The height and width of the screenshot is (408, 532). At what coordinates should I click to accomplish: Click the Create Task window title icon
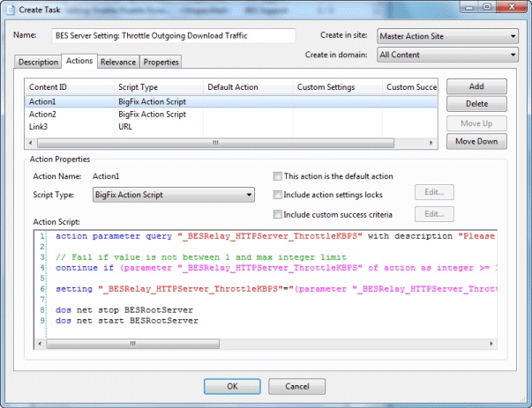coord(11,10)
